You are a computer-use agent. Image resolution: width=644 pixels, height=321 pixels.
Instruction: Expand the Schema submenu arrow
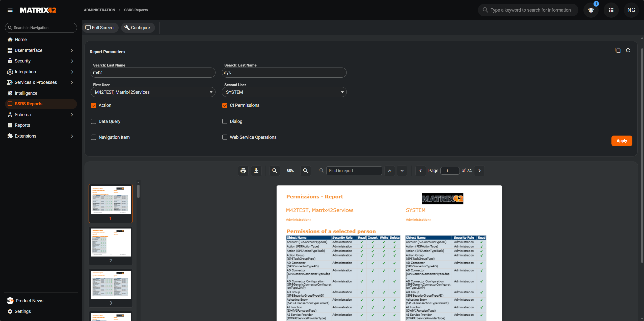(x=72, y=115)
